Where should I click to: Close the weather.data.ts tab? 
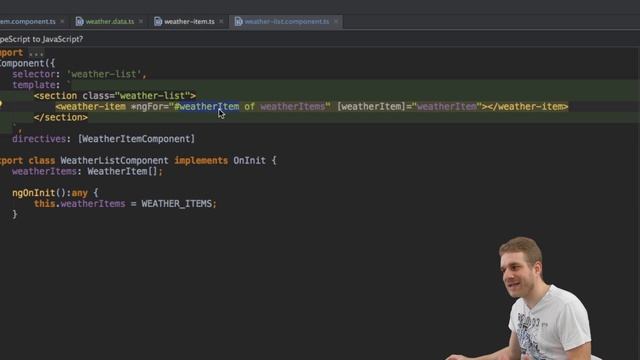[141, 21]
